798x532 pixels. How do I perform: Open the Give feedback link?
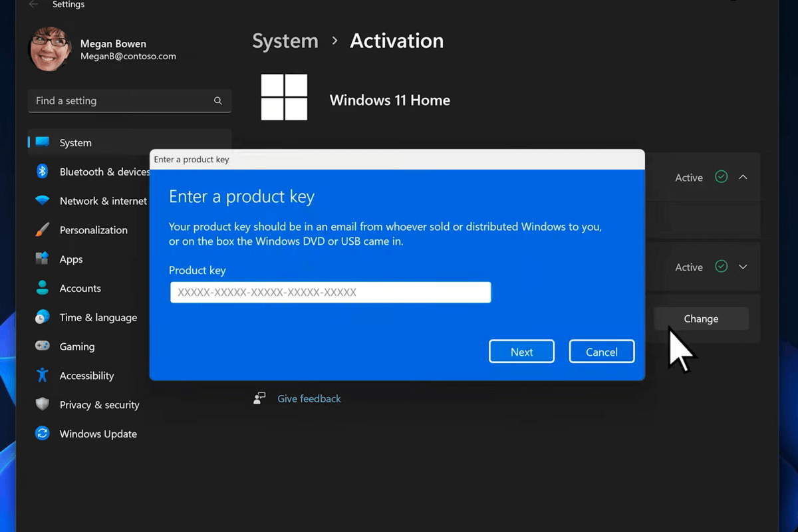tap(309, 398)
